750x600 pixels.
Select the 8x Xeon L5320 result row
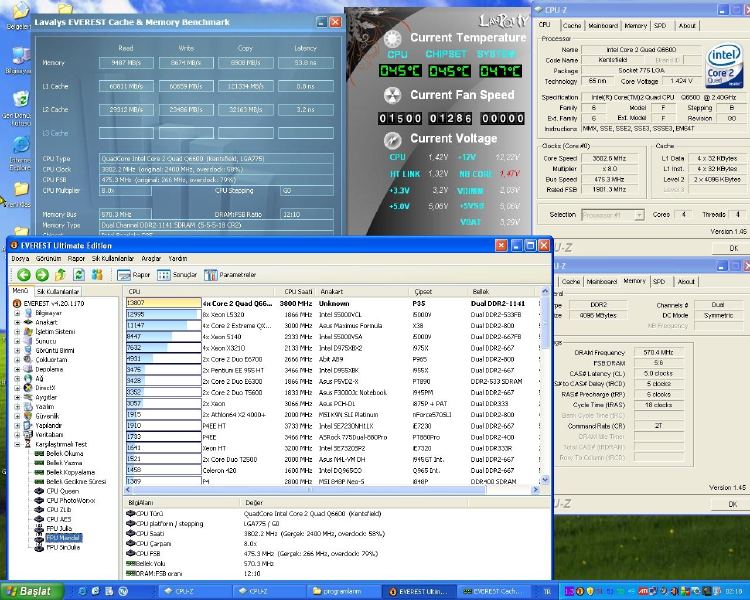coord(332,315)
